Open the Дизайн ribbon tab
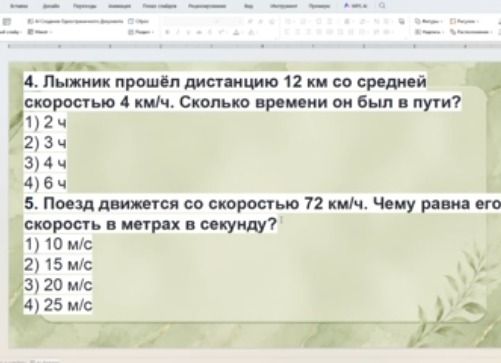Viewport: 501px width, 363px height. 51,6
